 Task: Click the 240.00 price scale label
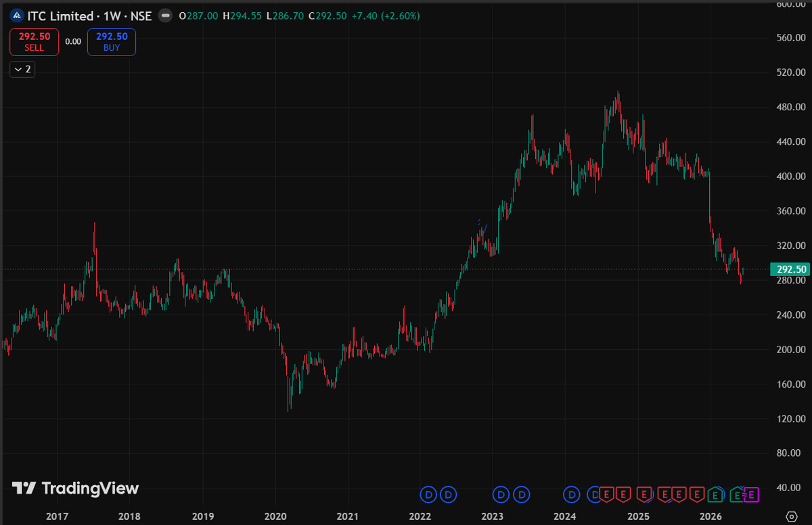coord(792,315)
